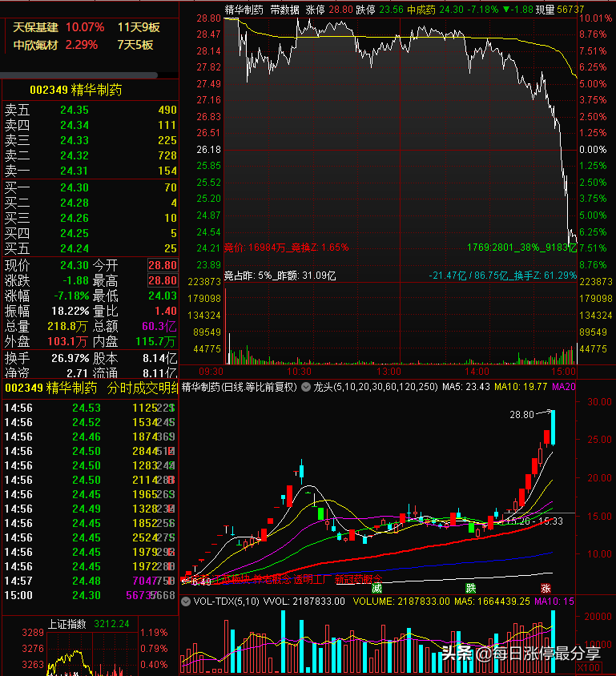Click the 最低 24.03 value
This screenshot has width=616, height=676.
click(163, 296)
